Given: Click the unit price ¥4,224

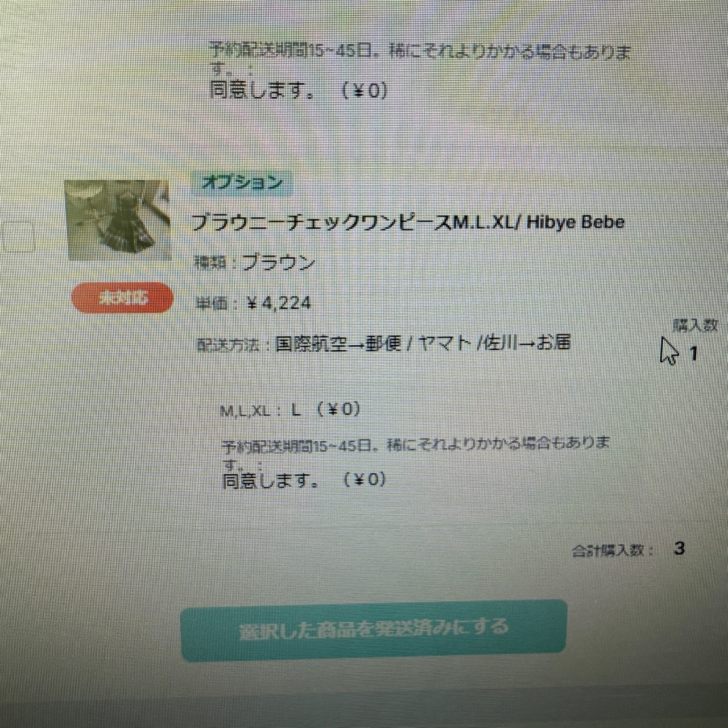Looking at the screenshot, I should 279,303.
